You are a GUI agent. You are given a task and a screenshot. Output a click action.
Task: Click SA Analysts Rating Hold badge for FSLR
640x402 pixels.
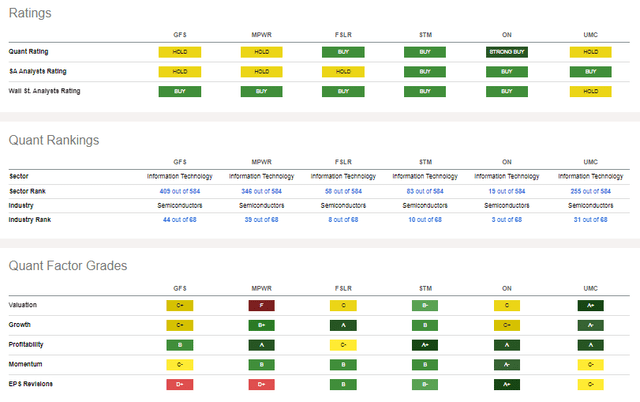343,71
